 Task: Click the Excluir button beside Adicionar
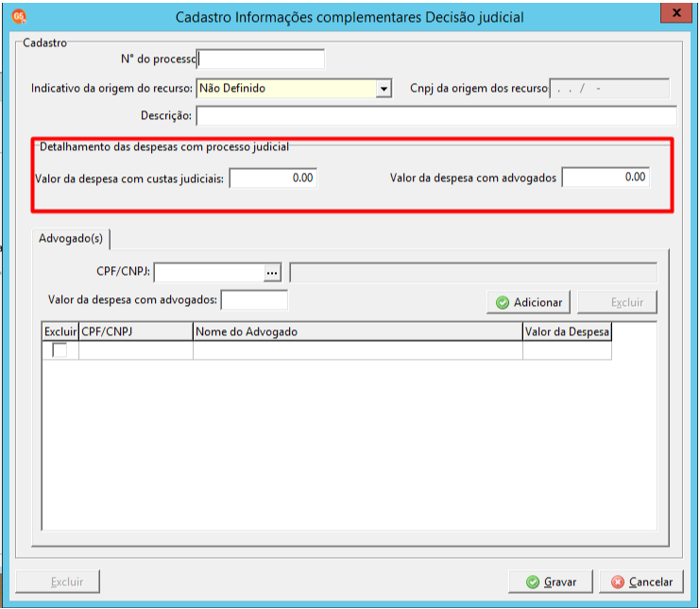pyautogui.click(x=617, y=302)
